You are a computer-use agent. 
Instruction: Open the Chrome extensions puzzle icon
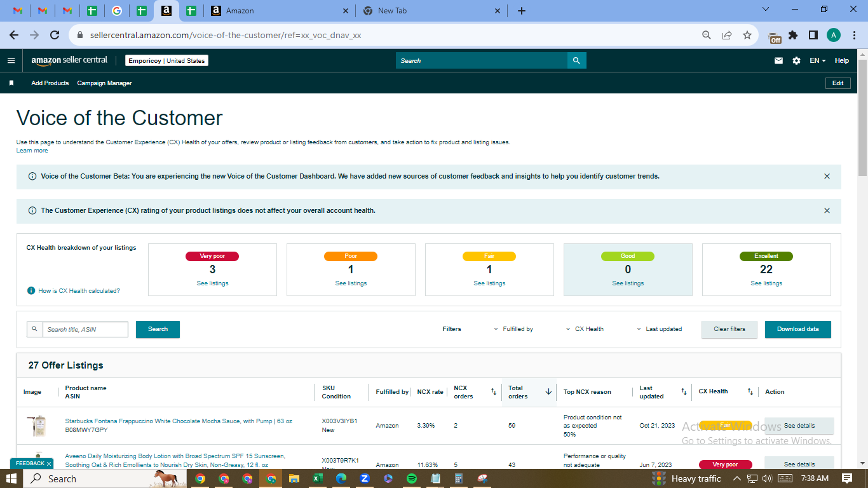click(793, 36)
